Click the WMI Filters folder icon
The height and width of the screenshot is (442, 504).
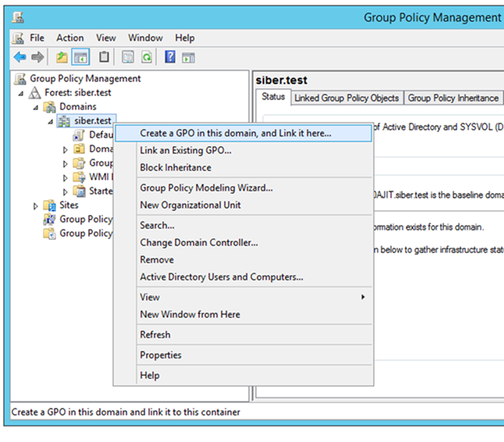79,177
